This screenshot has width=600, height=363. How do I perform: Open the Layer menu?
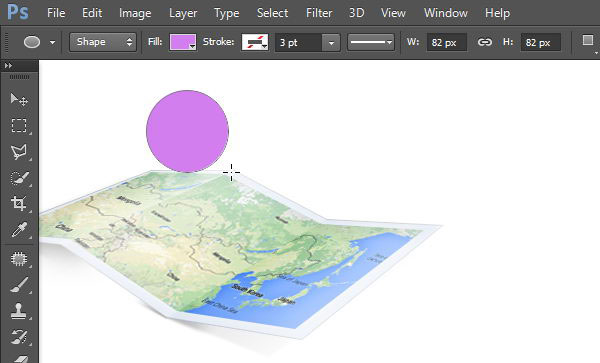pyautogui.click(x=183, y=13)
